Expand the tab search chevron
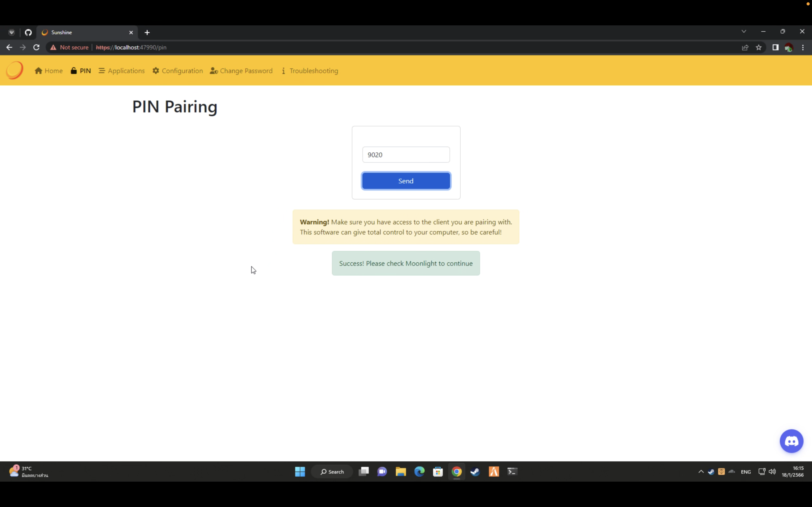The width and height of the screenshot is (812, 507). [744, 32]
